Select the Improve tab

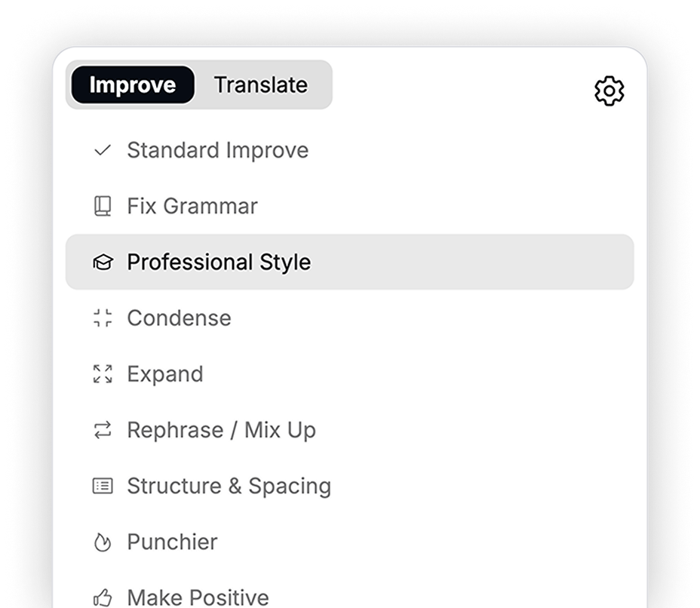tap(131, 84)
